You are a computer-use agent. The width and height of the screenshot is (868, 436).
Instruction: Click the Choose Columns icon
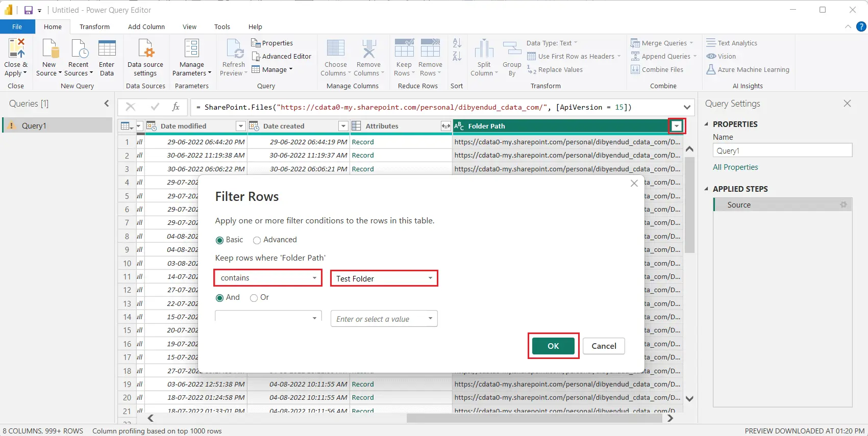coord(335,49)
